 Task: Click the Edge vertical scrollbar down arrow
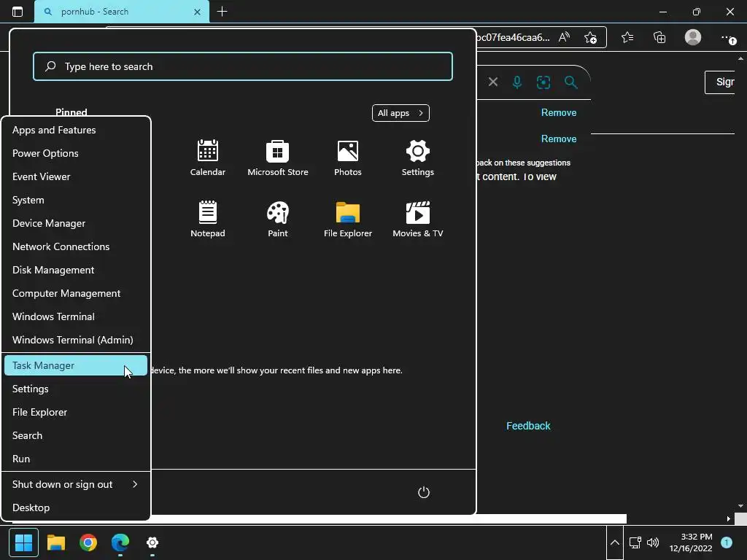click(x=740, y=506)
